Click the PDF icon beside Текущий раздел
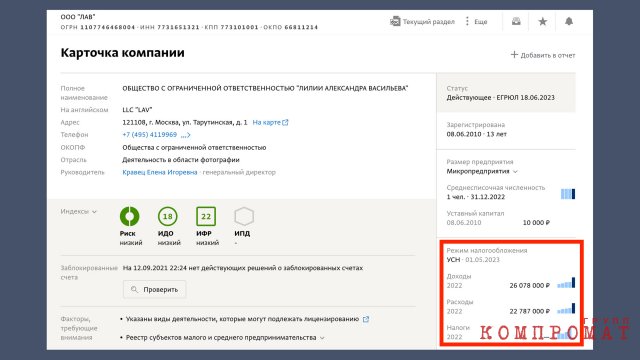The width and height of the screenshot is (640, 360). 395,21
